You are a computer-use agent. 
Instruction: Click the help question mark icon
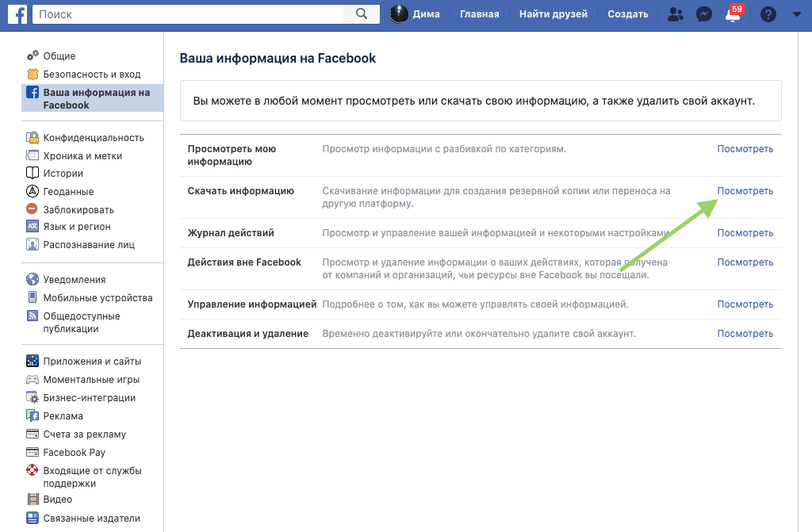click(x=768, y=14)
